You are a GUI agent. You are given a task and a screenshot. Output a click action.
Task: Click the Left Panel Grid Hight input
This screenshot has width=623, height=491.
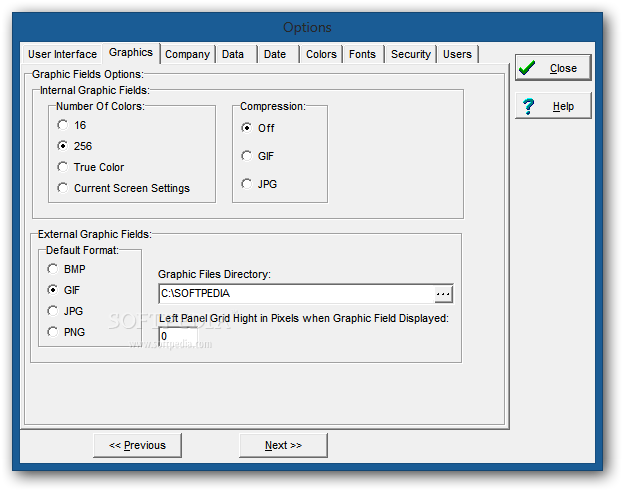178,336
